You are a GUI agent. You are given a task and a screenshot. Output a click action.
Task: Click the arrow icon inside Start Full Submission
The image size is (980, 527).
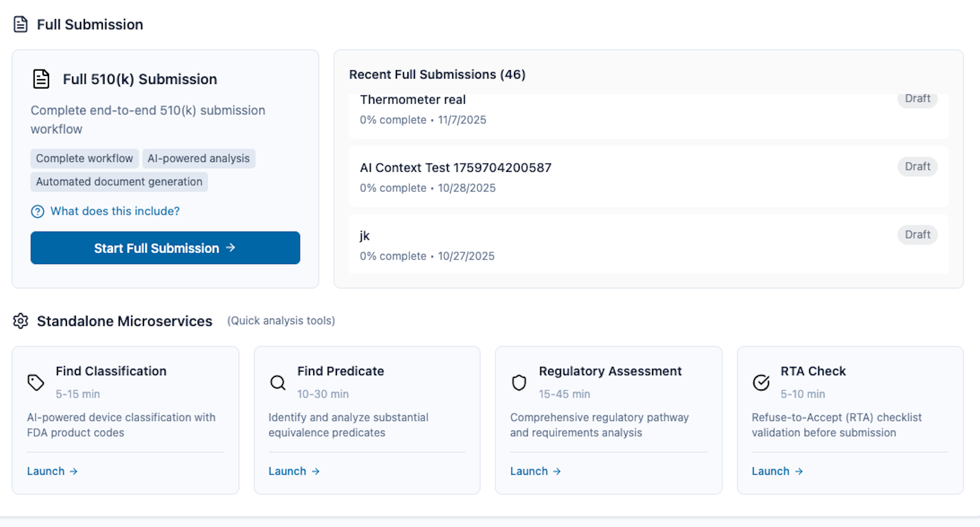[x=230, y=248]
